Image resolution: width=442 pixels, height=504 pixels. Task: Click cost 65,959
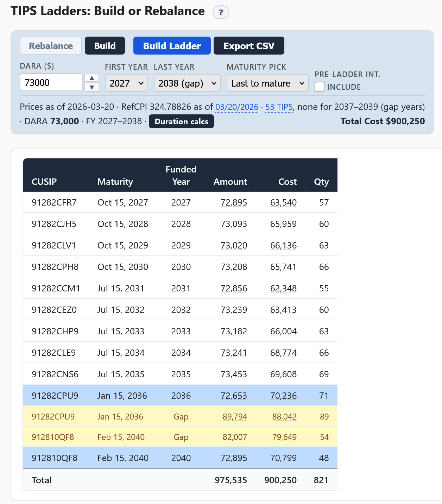click(284, 224)
